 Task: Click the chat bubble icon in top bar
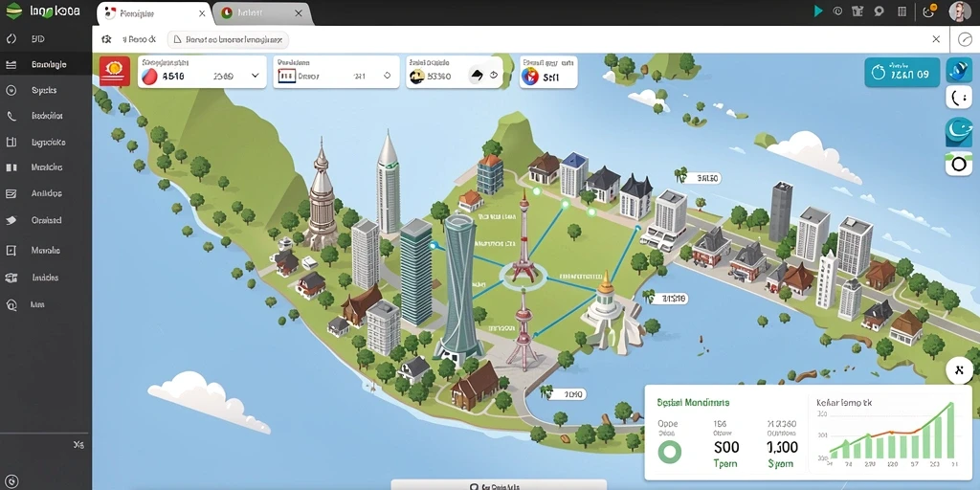[x=879, y=11]
